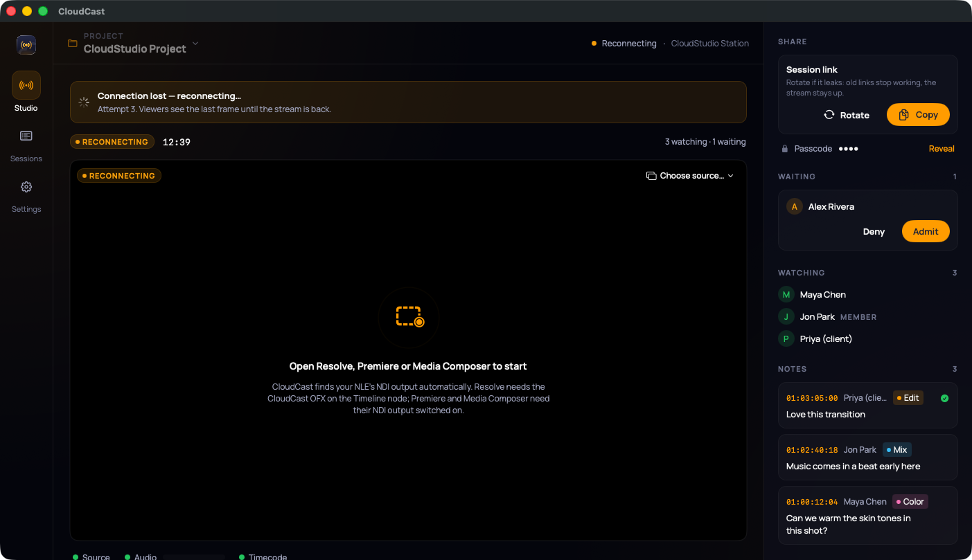Click the NOTES section header
The height and width of the screenshot is (560, 972).
click(x=793, y=369)
